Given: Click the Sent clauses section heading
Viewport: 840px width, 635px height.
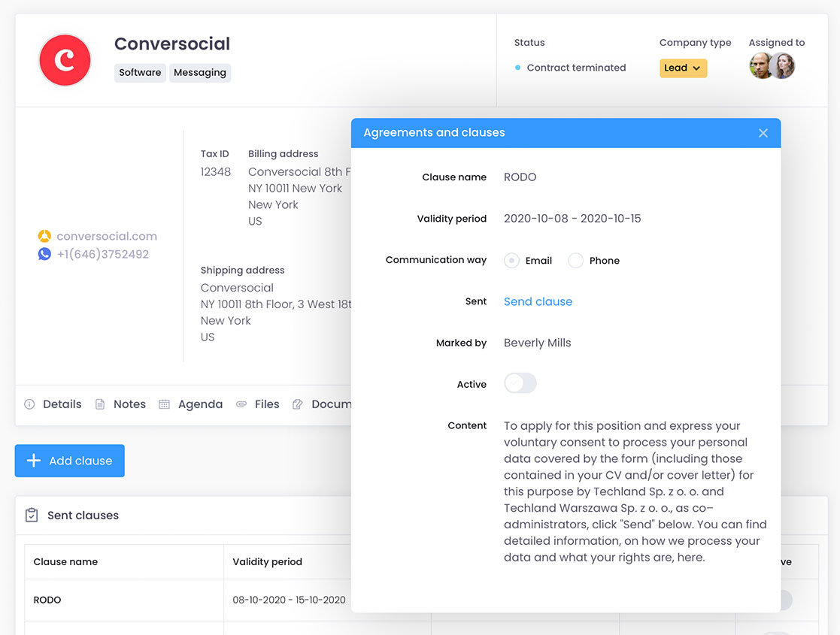Looking at the screenshot, I should click(x=83, y=515).
